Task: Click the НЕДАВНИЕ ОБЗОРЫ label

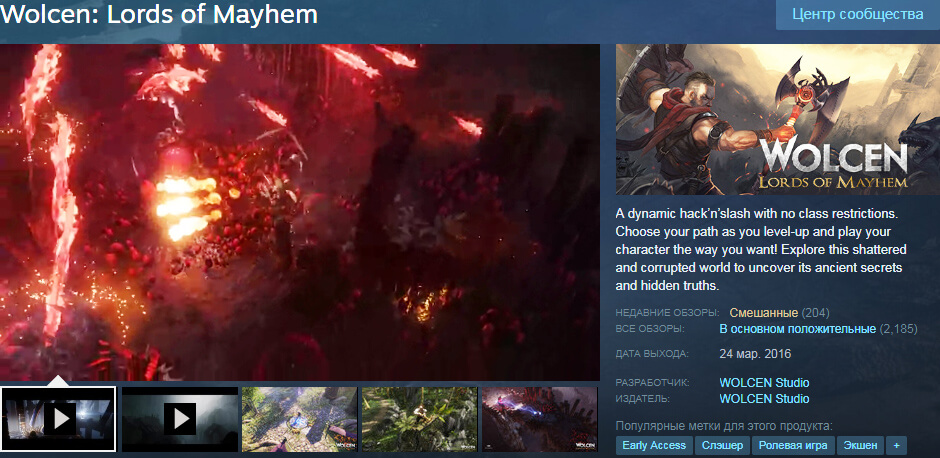Action: pyautogui.click(x=667, y=313)
